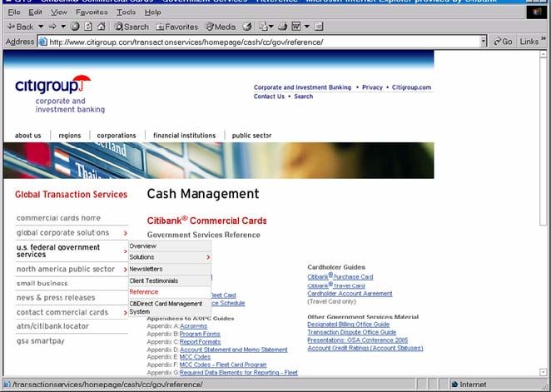
Task: Click gsa smartpay sidebar item
Action: pos(41,341)
